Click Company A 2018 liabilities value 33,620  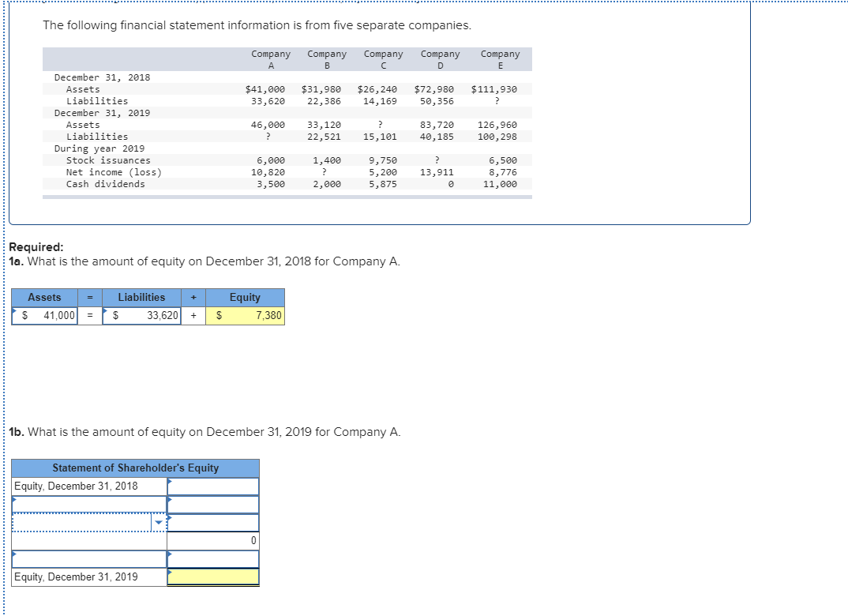268,101
